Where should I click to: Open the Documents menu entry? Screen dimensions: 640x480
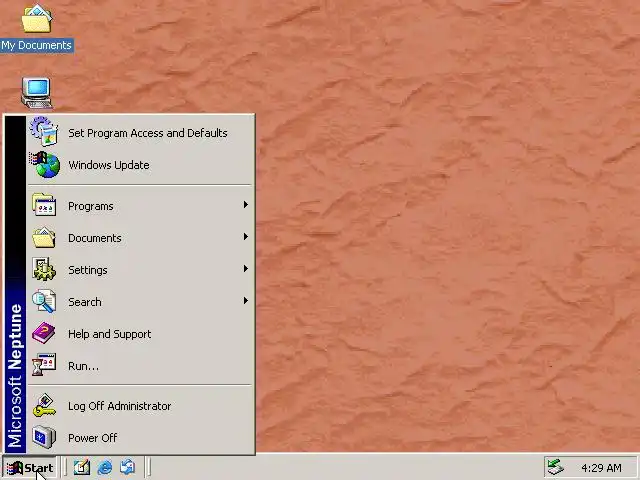[x=140, y=238]
